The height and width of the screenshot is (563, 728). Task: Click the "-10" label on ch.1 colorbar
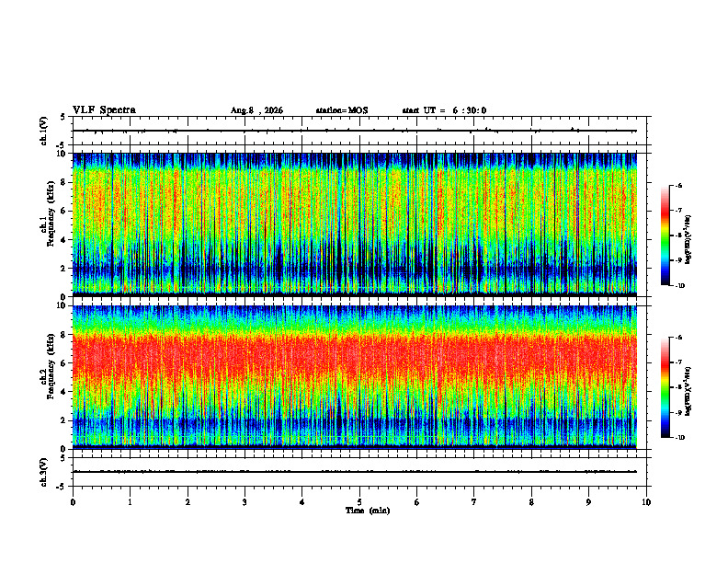click(x=679, y=286)
